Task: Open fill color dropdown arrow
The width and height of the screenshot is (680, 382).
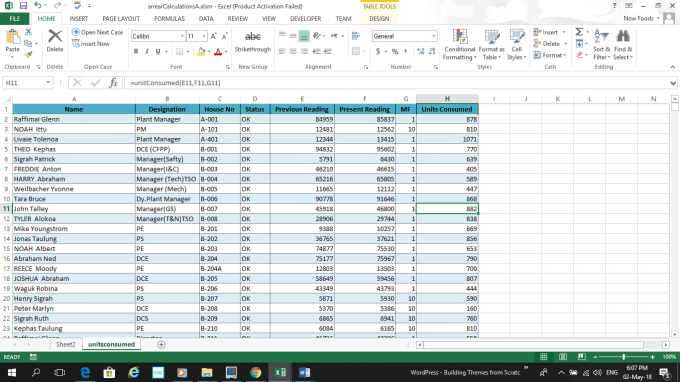Action: 209,52
